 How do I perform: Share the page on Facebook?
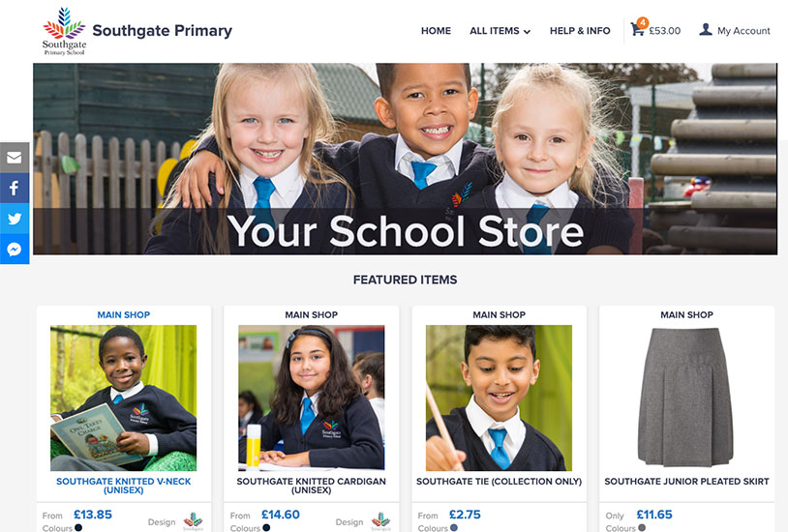tap(15, 188)
